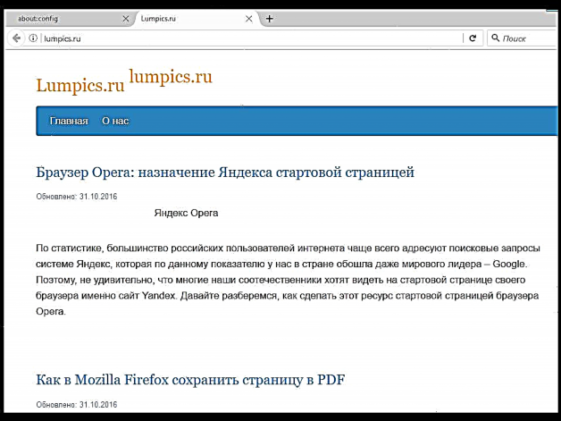The image size is (561, 421).
Task: Go back using the arrow button
Action: (x=16, y=38)
